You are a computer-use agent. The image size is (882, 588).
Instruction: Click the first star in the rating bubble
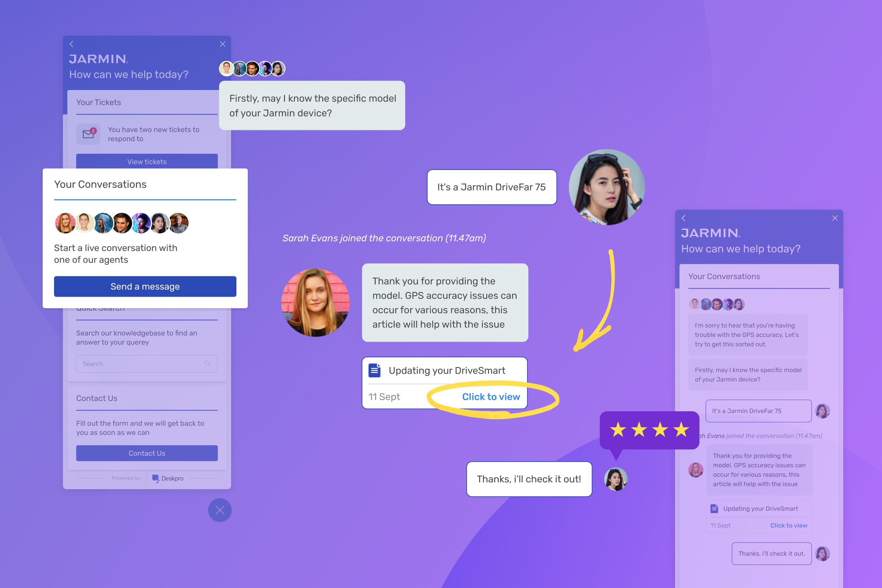click(x=618, y=429)
